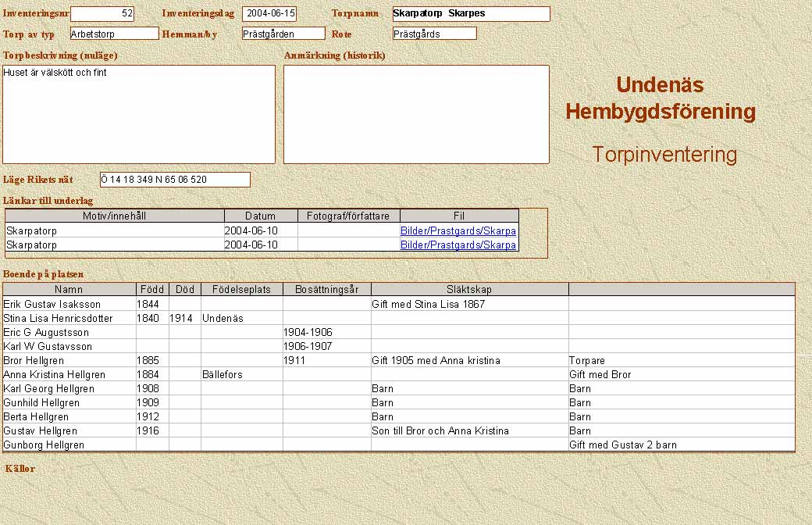
Task: Click the Gunborg Hellgren name cell
Action: 42,445
